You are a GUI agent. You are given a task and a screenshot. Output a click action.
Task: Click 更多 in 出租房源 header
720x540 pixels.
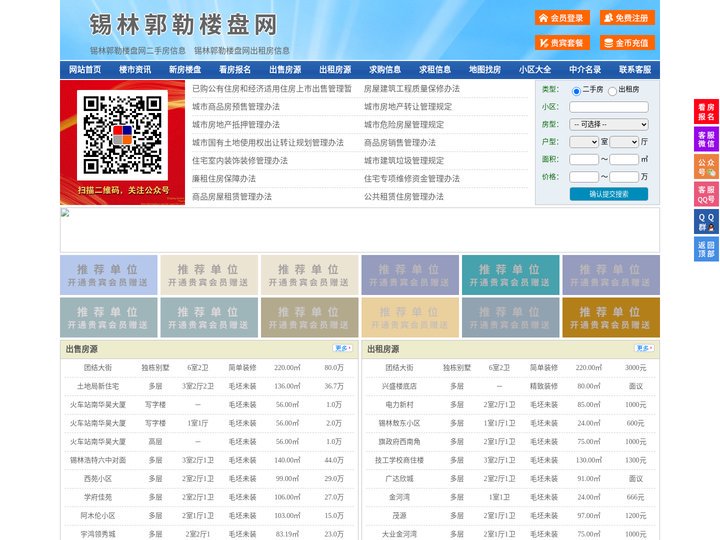point(644,349)
